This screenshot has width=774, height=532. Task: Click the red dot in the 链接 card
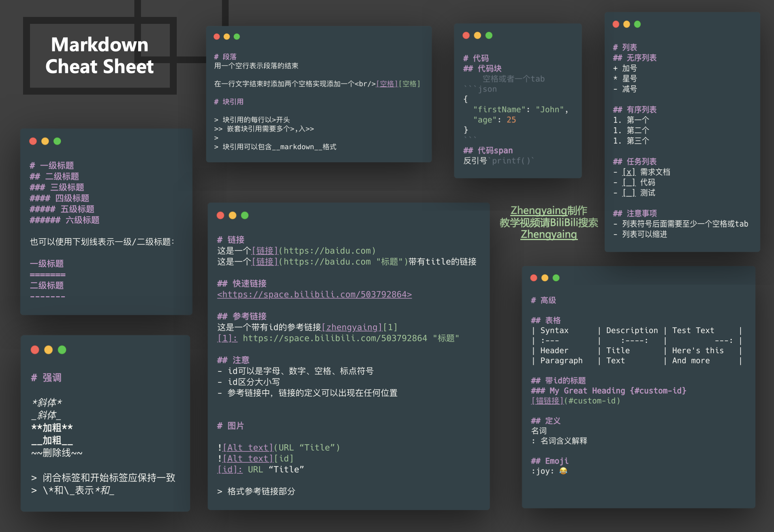(x=220, y=215)
